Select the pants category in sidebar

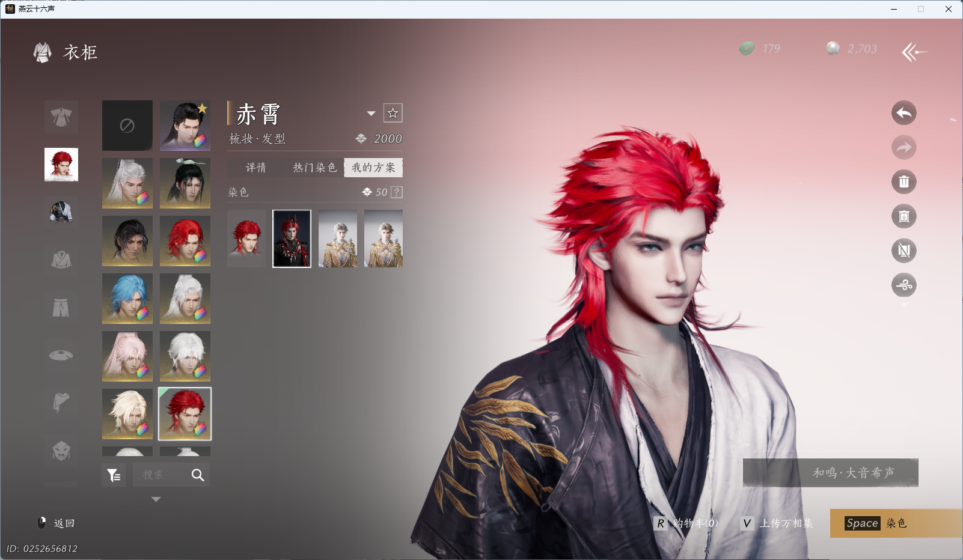[x=61, y=308]
